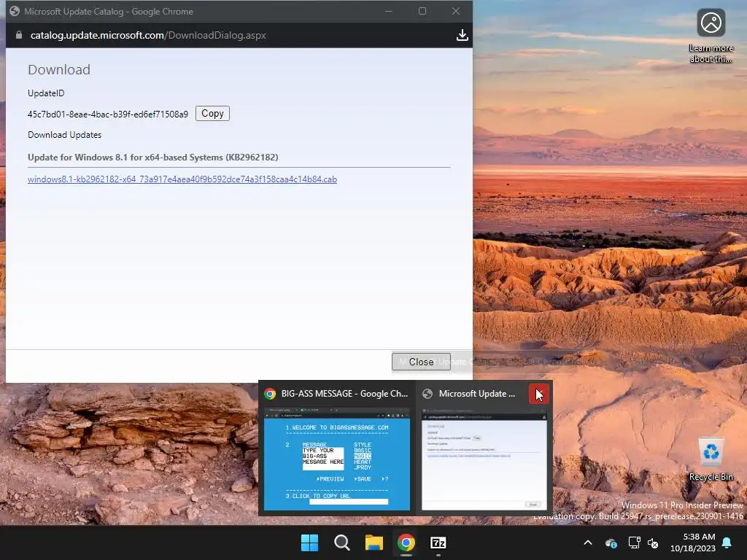Show hidden system tray icons
747x560 pixels.
click(588, 542)
